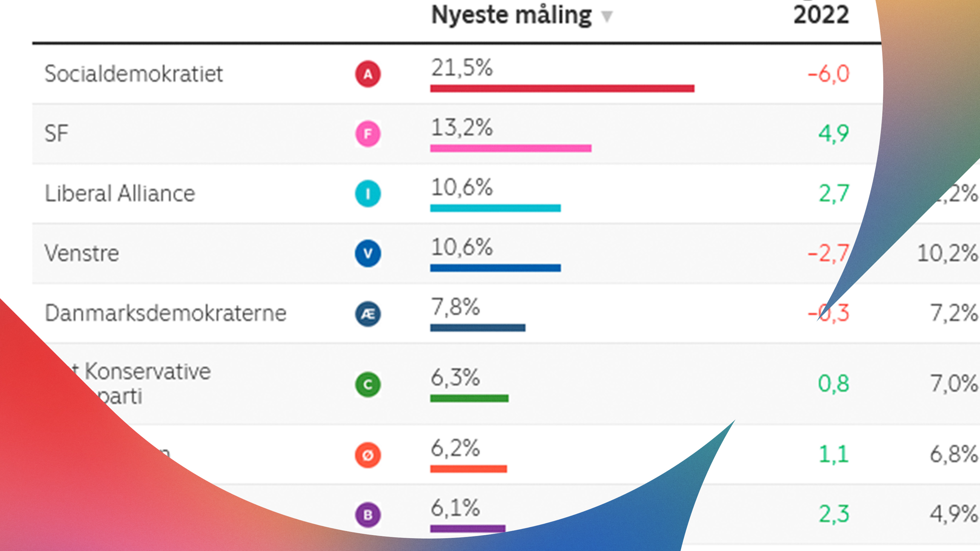The image size is (980, 551).
Task: Click the Venstre party name
Action: [82, 253]
